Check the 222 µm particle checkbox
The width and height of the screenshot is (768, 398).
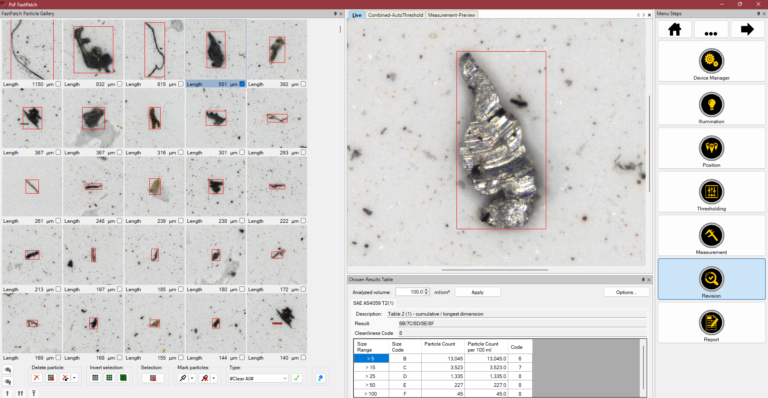pyautogui.click(x=303, y=221)
